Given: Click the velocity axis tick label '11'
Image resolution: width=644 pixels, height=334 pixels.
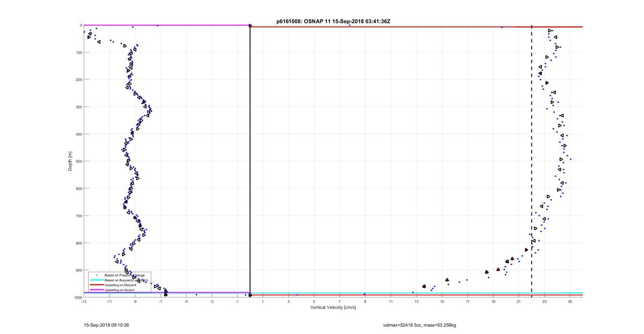Looking at the screenshot, I should point(391,302).
